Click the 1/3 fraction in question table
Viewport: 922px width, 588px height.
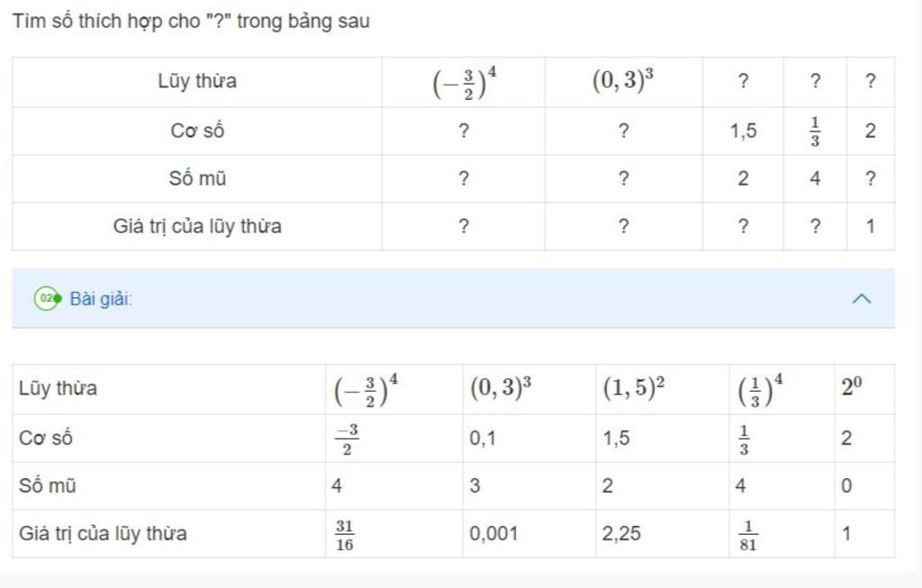[814, 131]
